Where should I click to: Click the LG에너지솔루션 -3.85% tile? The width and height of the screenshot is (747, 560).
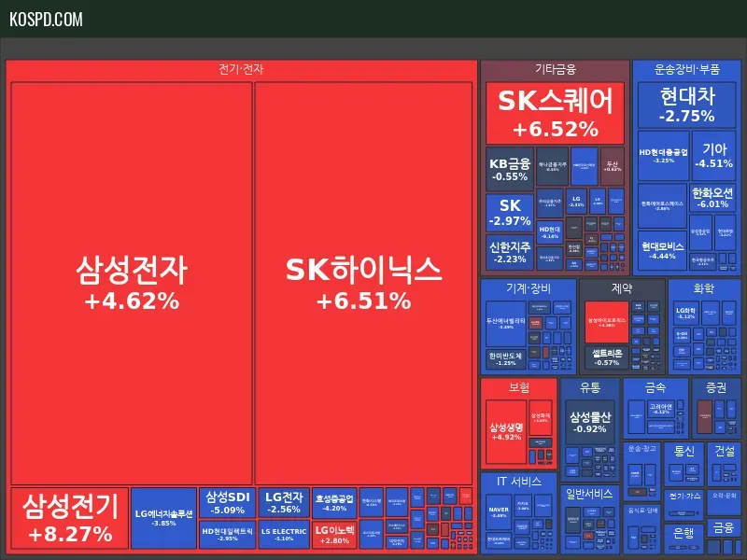click(163, 518)
